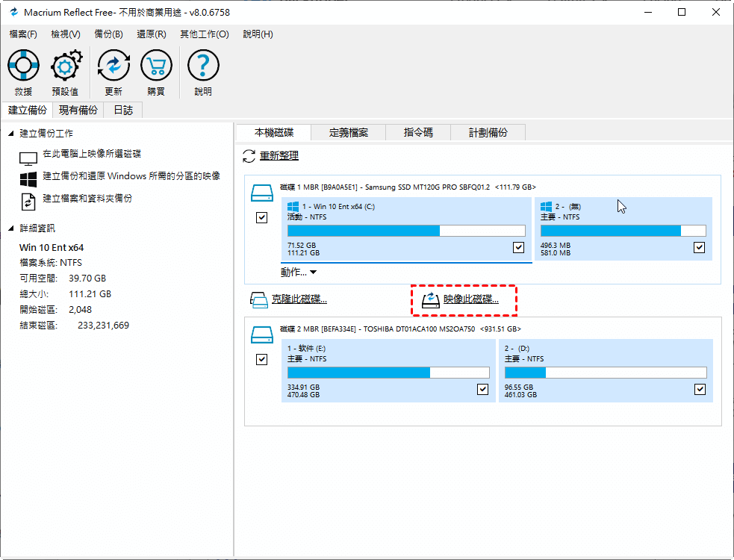Open the 預設值 defaults gear icon
Image resolution: width=734 pixels, height=560 pixels.
click(66, 66)
